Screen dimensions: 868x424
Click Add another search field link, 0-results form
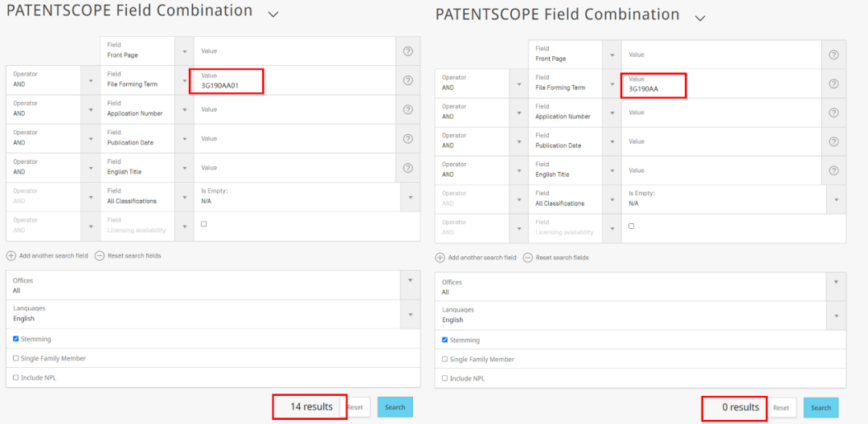coord(482,258)
